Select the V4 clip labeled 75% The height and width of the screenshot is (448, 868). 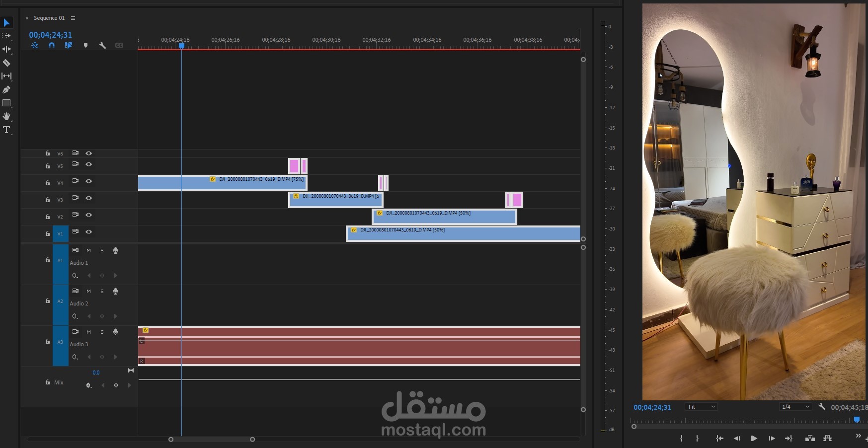222,183
